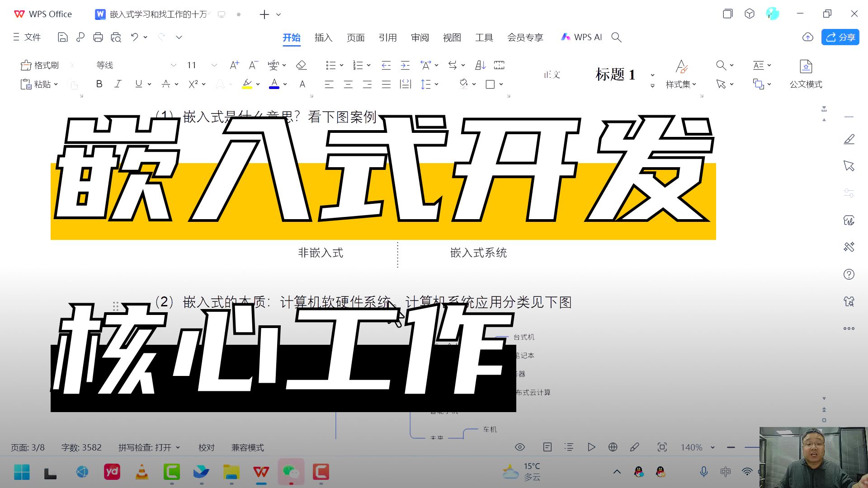Toggle Bold formatting
Viewport: 868px width, 488px height.
(99, 84)
